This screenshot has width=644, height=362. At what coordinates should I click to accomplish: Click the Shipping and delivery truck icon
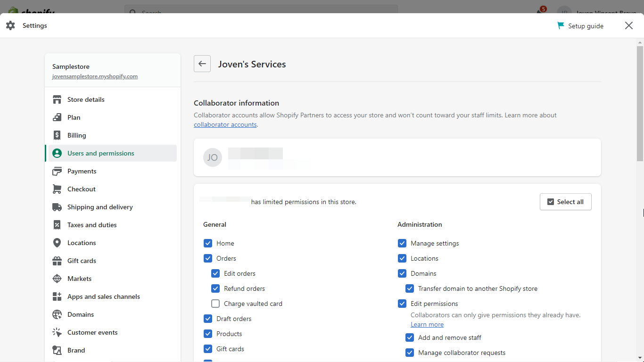tap(57, 207)
